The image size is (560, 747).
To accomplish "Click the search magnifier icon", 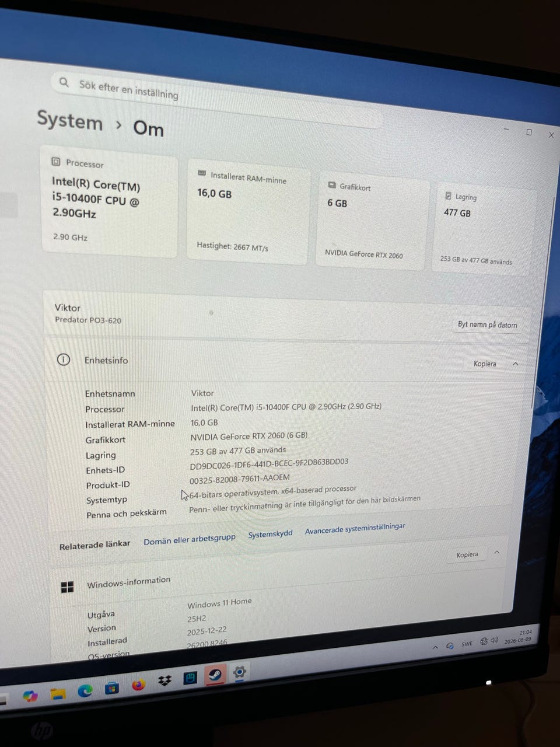I will tap(64, 82).
